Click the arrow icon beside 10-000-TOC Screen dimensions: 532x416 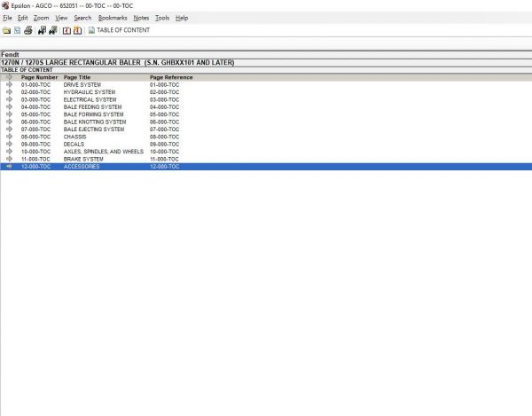tap(9, 152)
